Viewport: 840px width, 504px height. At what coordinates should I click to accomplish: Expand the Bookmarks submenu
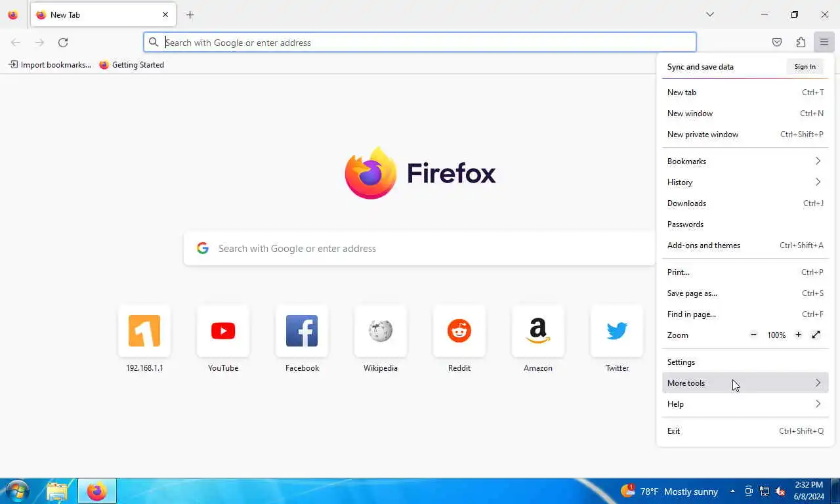pos(745,161)
